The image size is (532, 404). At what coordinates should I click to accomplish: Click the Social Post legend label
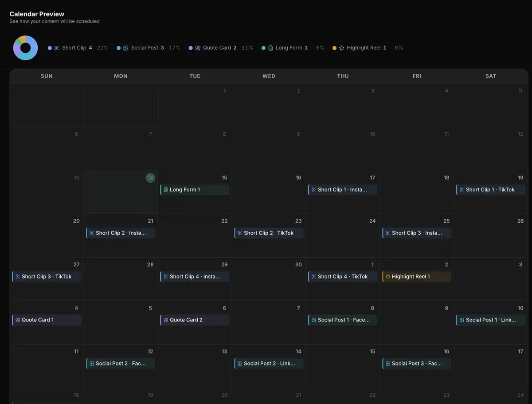(145, 48)
